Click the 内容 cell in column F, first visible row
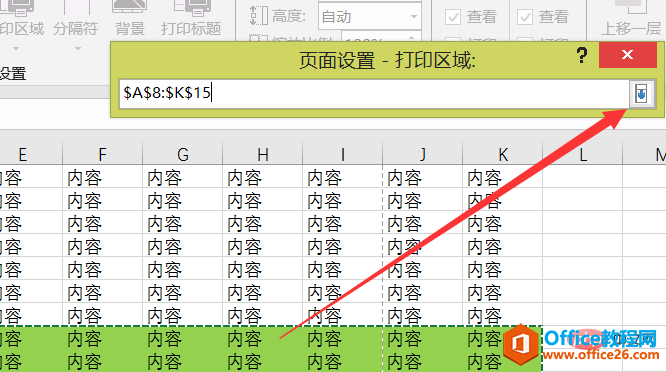Viewport: 666px width, 372px height. point(102,177)
